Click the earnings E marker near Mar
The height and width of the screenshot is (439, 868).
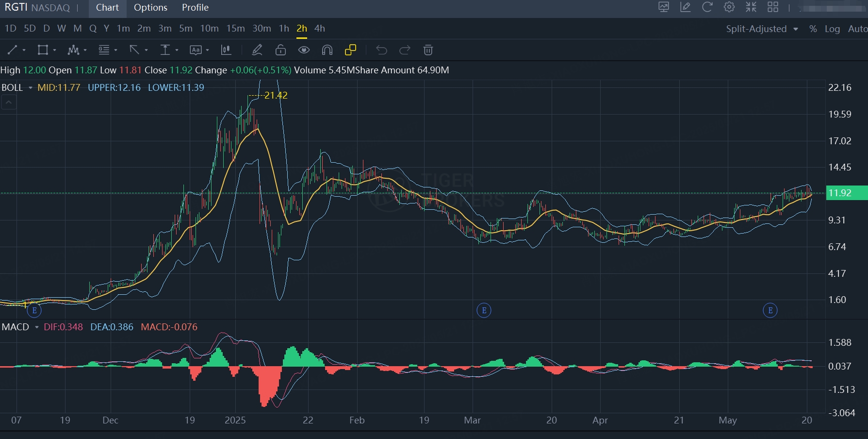[x=484, y=310]
